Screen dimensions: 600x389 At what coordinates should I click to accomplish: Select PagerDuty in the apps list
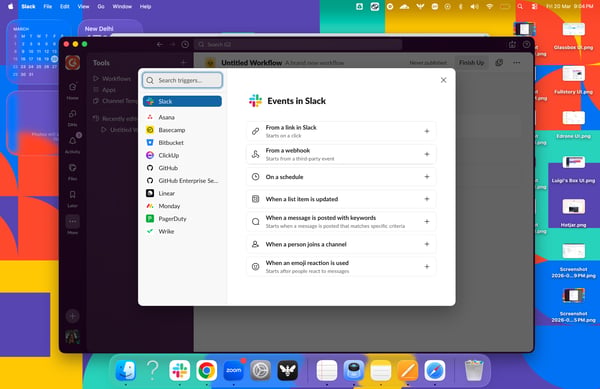coord(182,218)
